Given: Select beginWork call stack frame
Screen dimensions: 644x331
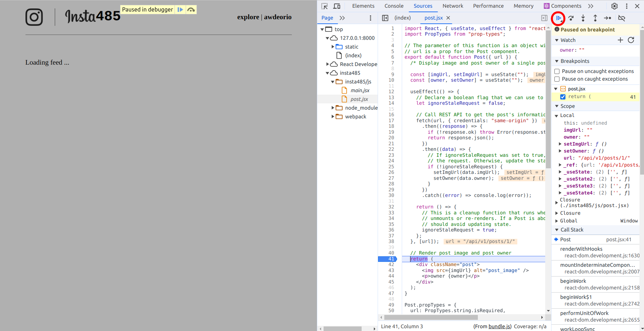Looking at the screenshot, I should (x=595, y=284).
